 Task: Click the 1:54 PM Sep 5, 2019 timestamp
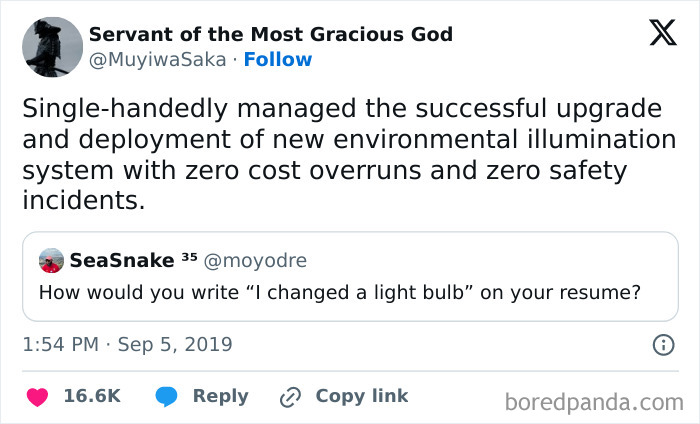tap(126, 345)
